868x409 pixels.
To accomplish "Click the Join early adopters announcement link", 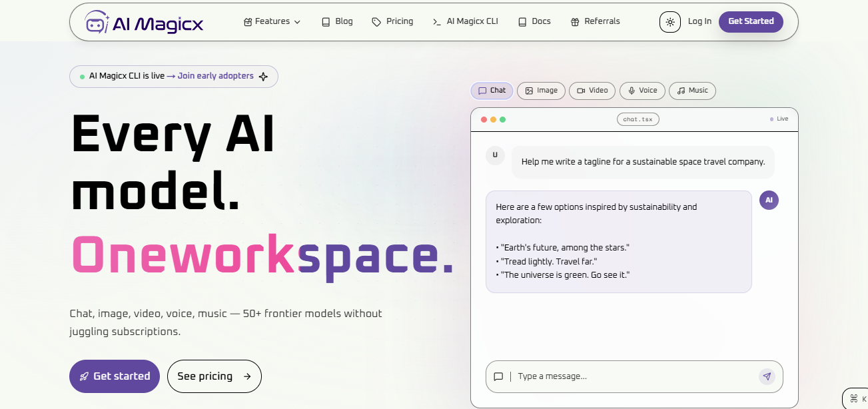I will point(215,76).
